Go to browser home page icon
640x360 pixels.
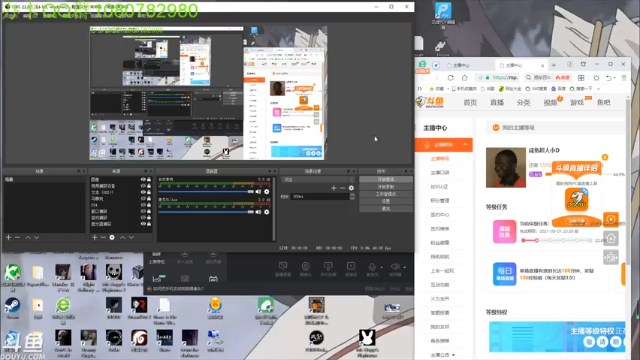pos(464,78)
